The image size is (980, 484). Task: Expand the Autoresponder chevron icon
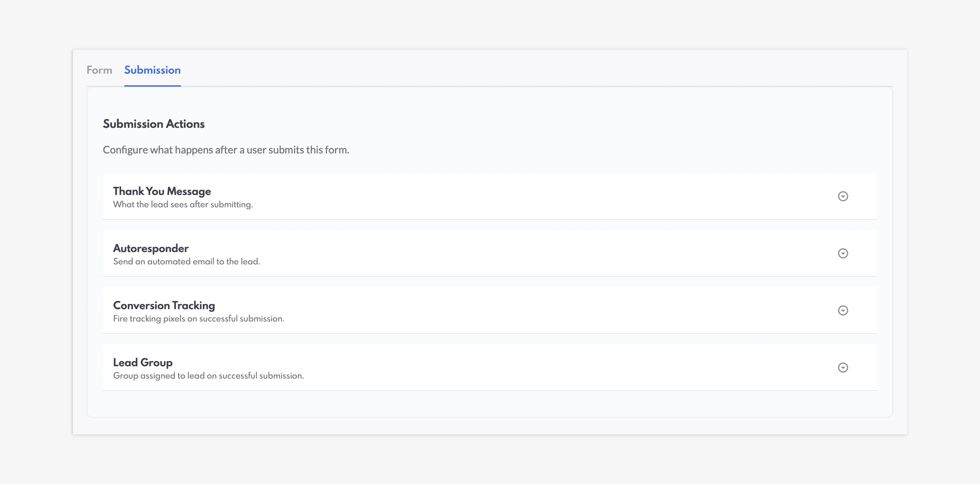tap(843, 253)
